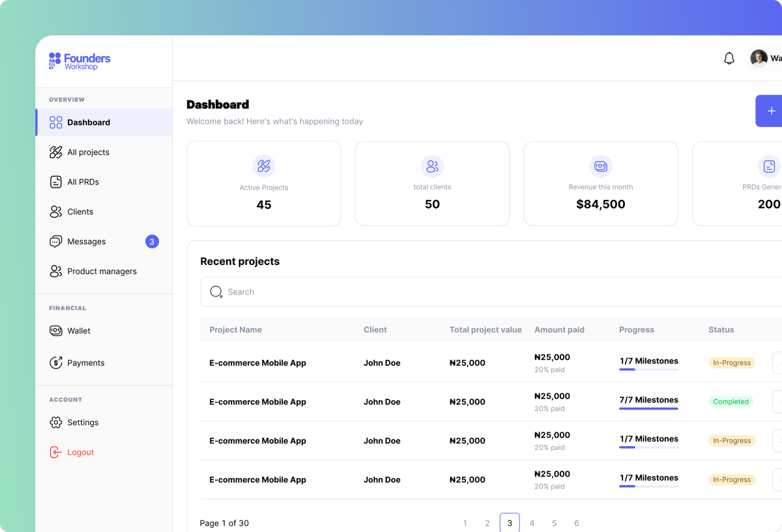Open Messages with 3 unread badge
The width and height of the screenshot is (782, 532).
click(87, 242)
